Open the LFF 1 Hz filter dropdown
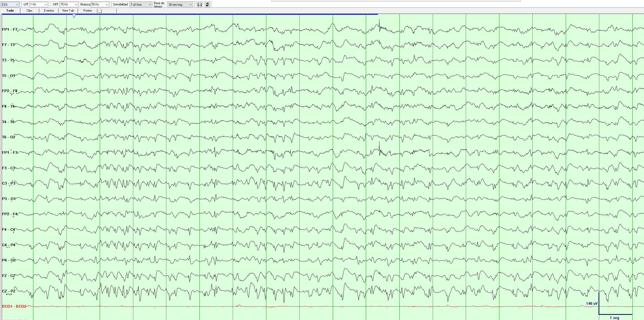 point(38,4)
